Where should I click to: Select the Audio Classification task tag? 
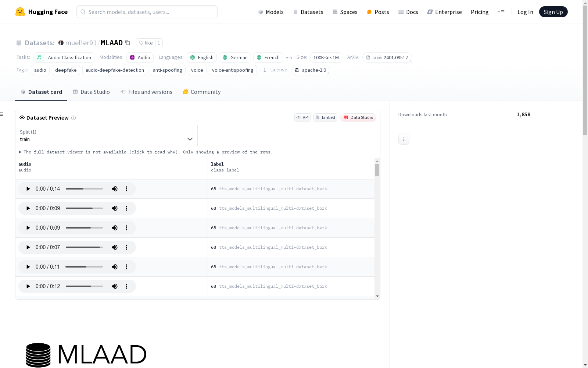pyautogui.click(x=64, y=57)
